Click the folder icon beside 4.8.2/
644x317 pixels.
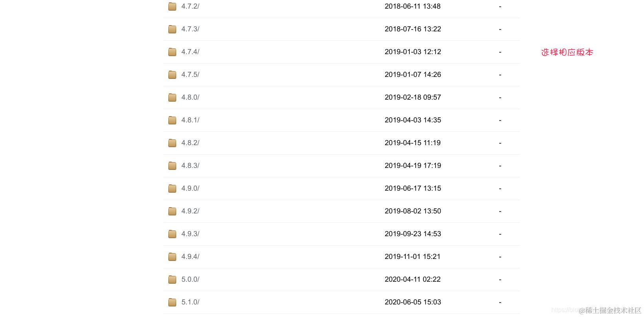[x=172, y=143]
